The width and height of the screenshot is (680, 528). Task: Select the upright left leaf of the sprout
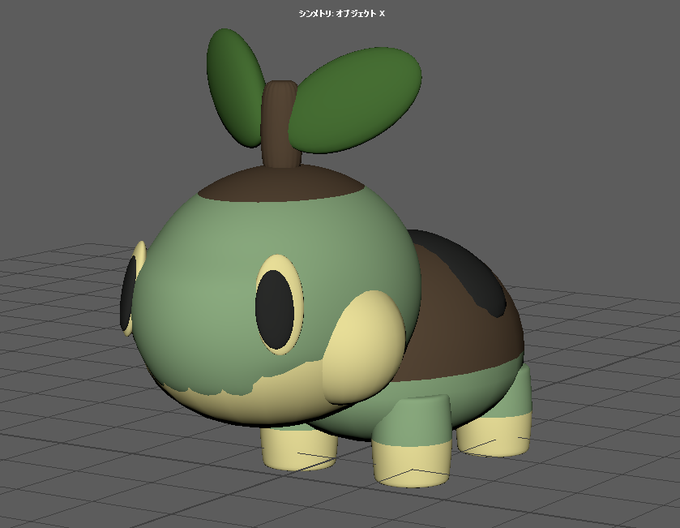[x=235, y=87]
